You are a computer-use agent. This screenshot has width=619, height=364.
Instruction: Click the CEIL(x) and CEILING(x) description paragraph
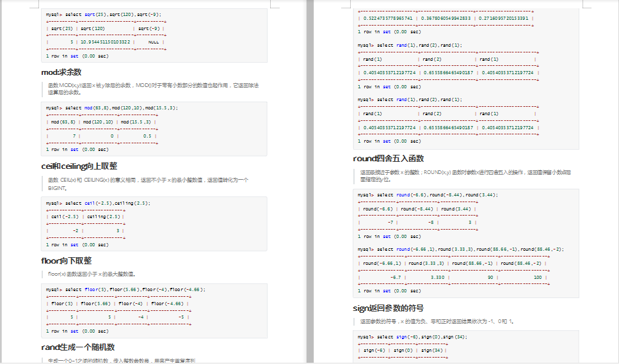click(148, 184)
